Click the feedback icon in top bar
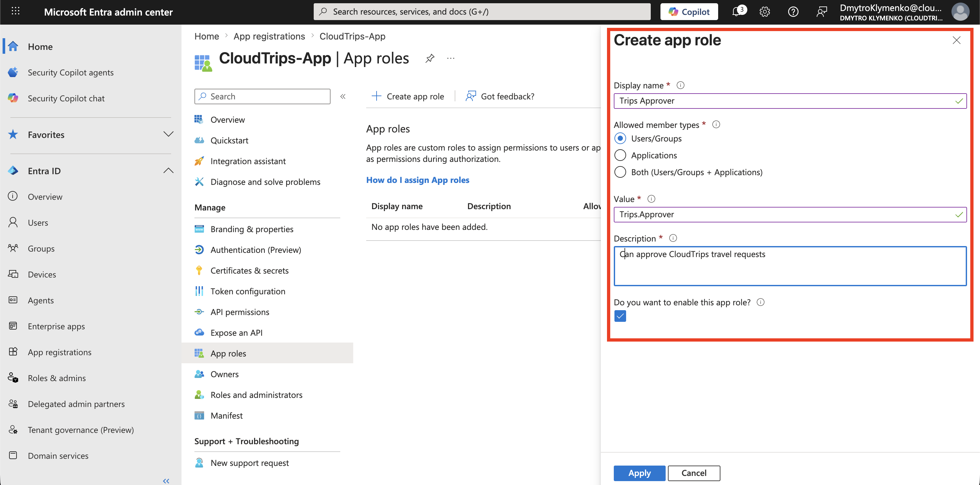980x485 pixels. [821, 12]
